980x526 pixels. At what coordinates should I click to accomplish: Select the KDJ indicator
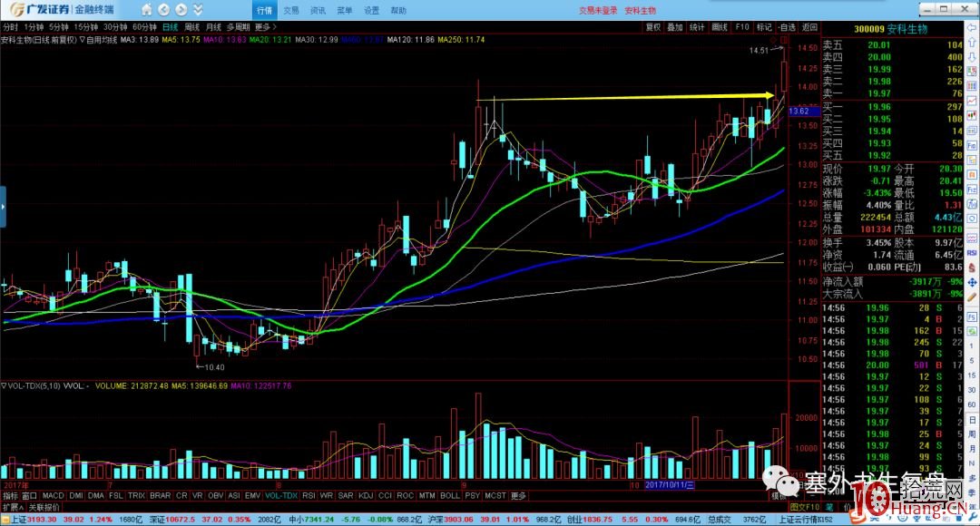(x=367, y=496)
